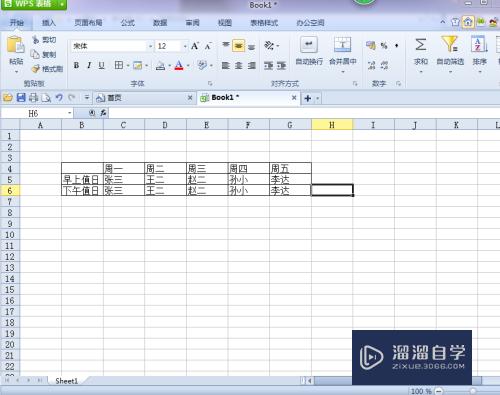Apply the red font color A icon
The width and height of the screenshot is (500, 395).
[x=179, y=65]
